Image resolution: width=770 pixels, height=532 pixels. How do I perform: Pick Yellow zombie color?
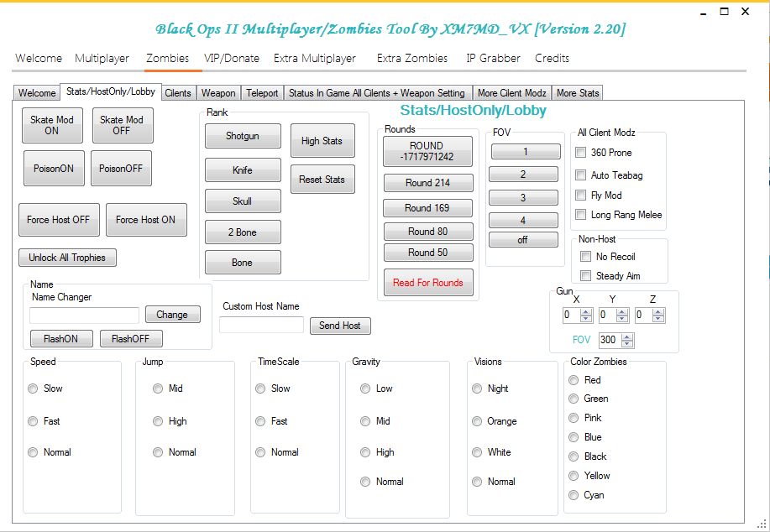[574, 476]
